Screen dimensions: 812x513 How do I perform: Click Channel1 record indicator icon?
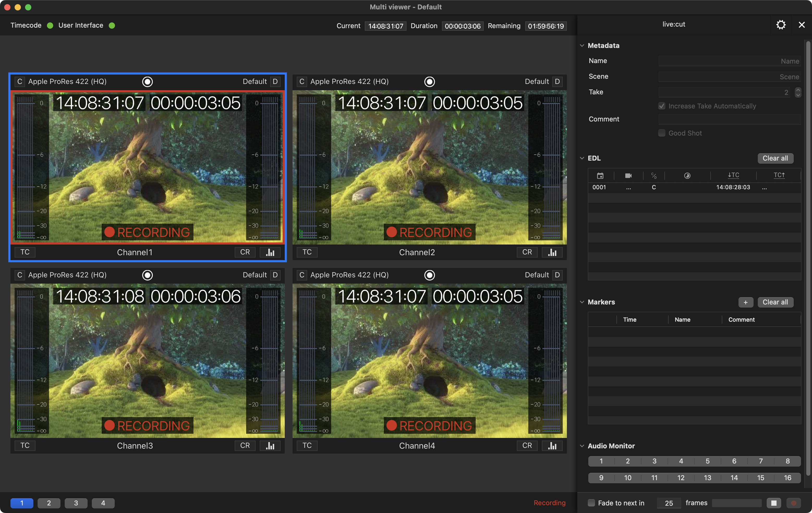point(147,82)
